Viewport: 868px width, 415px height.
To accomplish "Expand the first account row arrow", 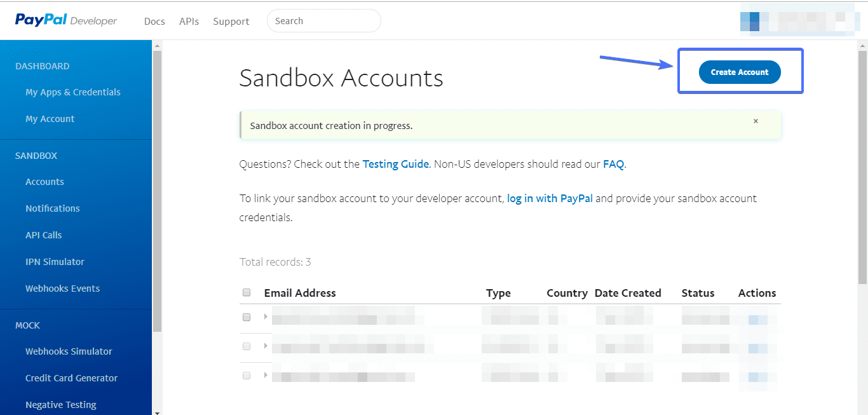I will pos(266,316).
